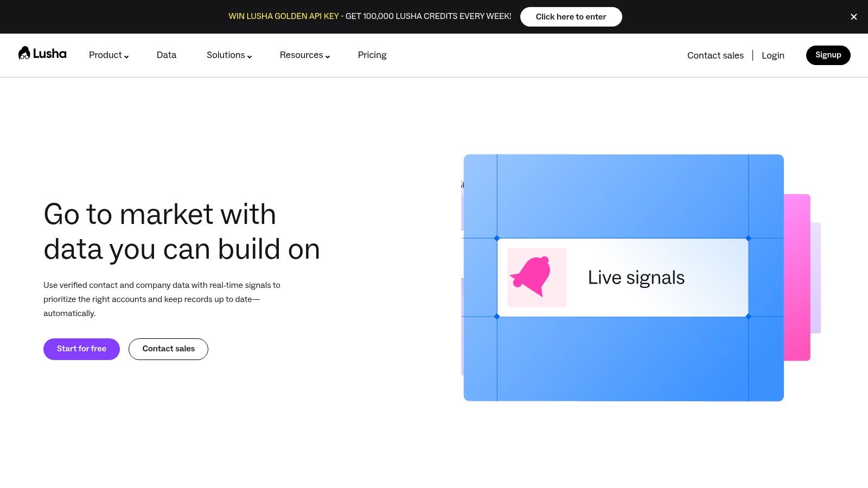868x488 pixels.
Task: Close the promotional banner
Action: [854, 17]
